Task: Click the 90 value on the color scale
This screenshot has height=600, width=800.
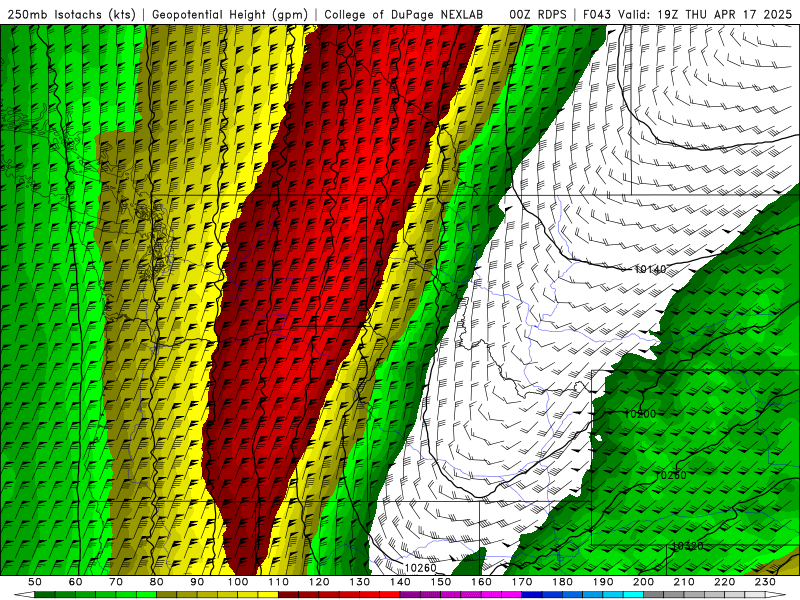Action: tap(197, 582)
